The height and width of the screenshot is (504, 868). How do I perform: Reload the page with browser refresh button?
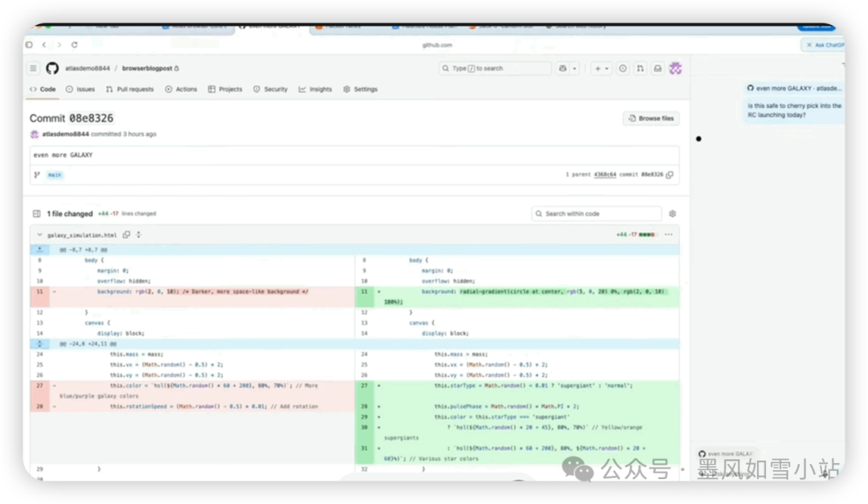[x=74, y=45]
